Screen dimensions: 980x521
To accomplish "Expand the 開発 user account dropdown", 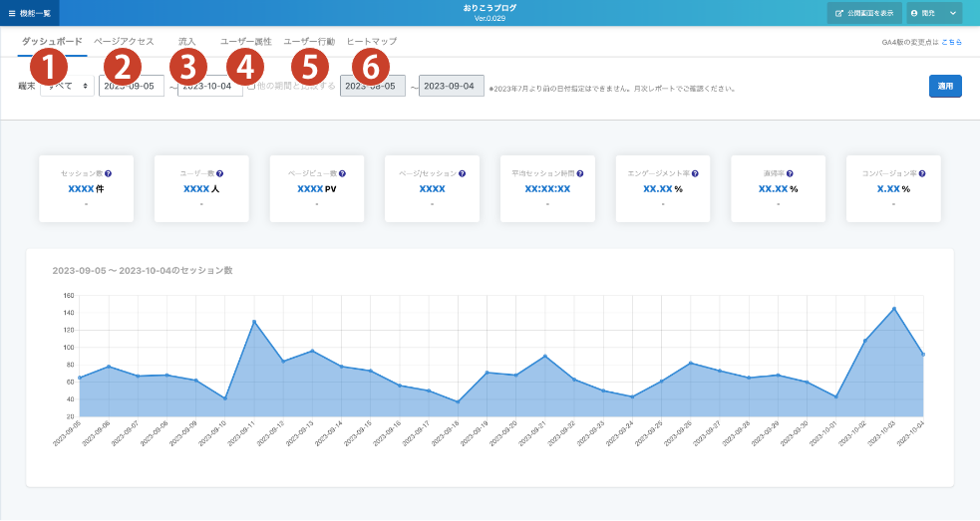I will (934, 13).
